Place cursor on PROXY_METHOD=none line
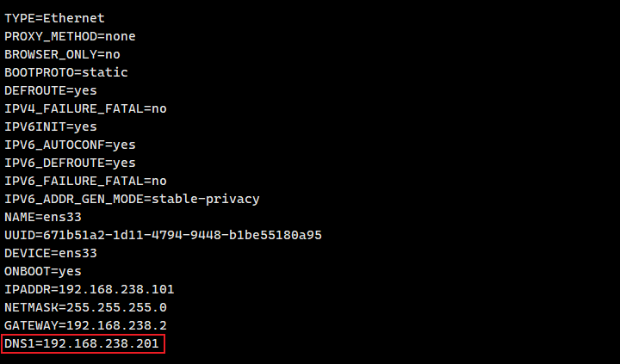The height and width of the screenshot is (364, 620). 70,36
